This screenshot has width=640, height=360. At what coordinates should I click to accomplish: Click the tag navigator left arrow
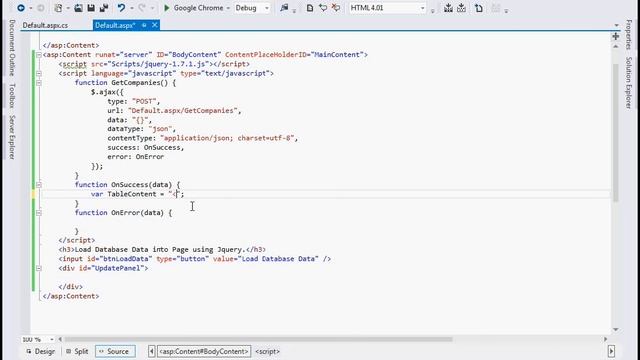151,351
